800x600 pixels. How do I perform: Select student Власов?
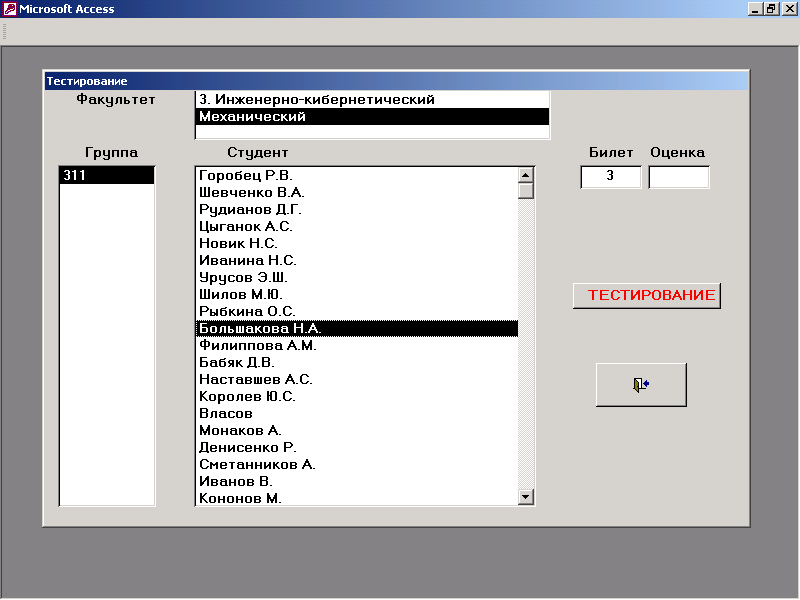tap(357, 413)
